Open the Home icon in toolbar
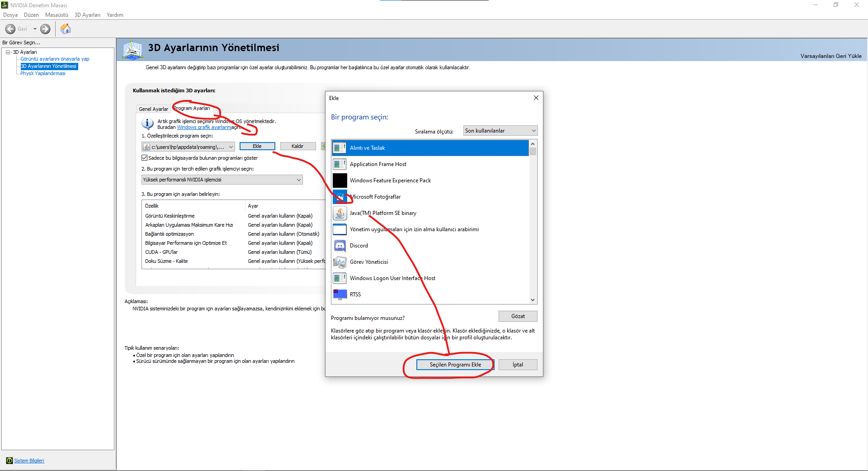 pos(66,29)
